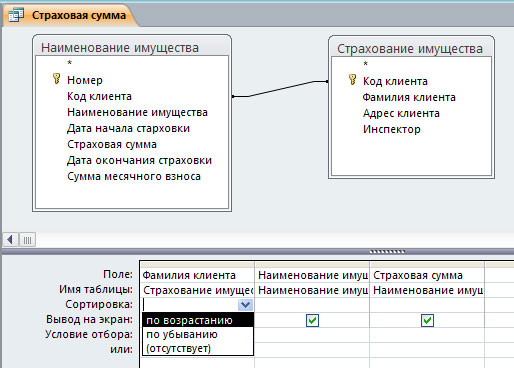This screenshot has width=514, height=368.
Task: Click Условие отбора cell in Страховая сумма column
Action: click(x=427, y=335)
